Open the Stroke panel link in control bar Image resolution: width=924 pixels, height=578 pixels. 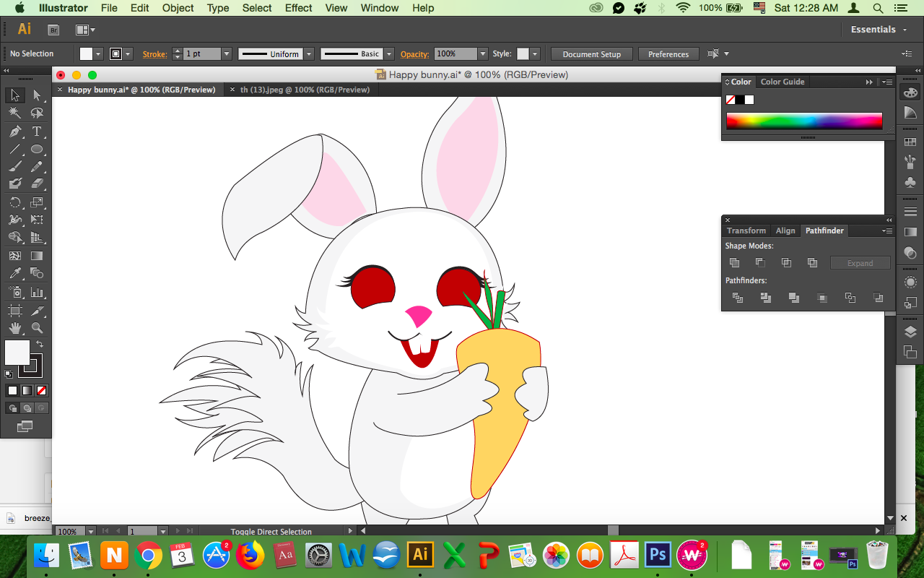point(155,54)
